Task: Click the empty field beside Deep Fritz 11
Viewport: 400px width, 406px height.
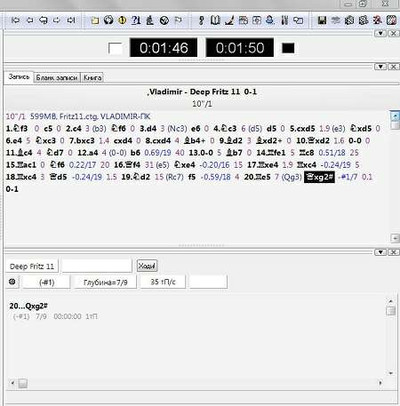Action: point(97,266)
